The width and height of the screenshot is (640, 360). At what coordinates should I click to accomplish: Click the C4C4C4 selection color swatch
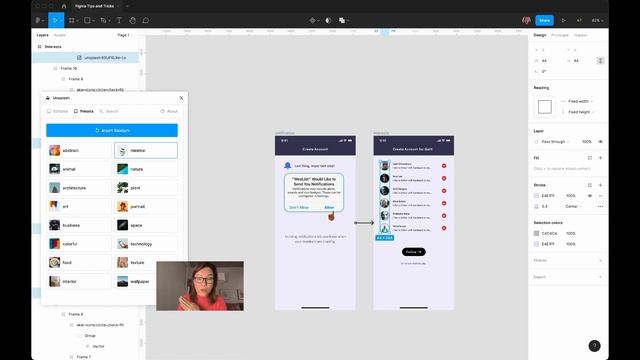tap(536, 233)
